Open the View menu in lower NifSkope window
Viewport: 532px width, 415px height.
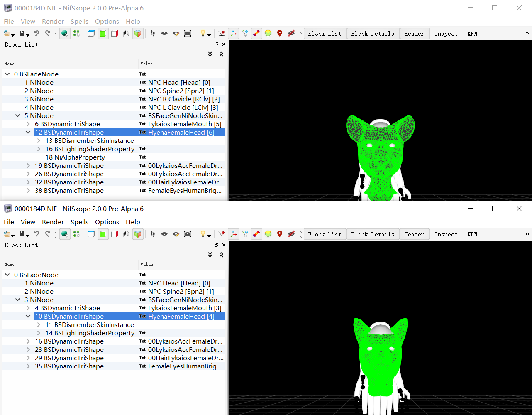click(28, 222)
